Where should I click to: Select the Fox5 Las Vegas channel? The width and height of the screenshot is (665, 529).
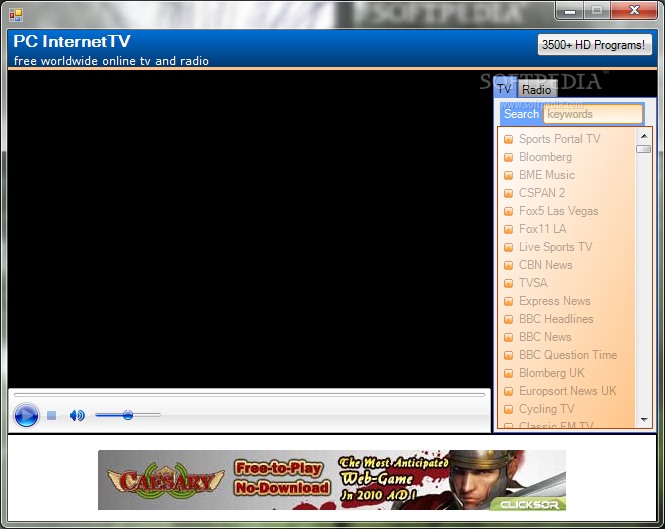point(559,211)
